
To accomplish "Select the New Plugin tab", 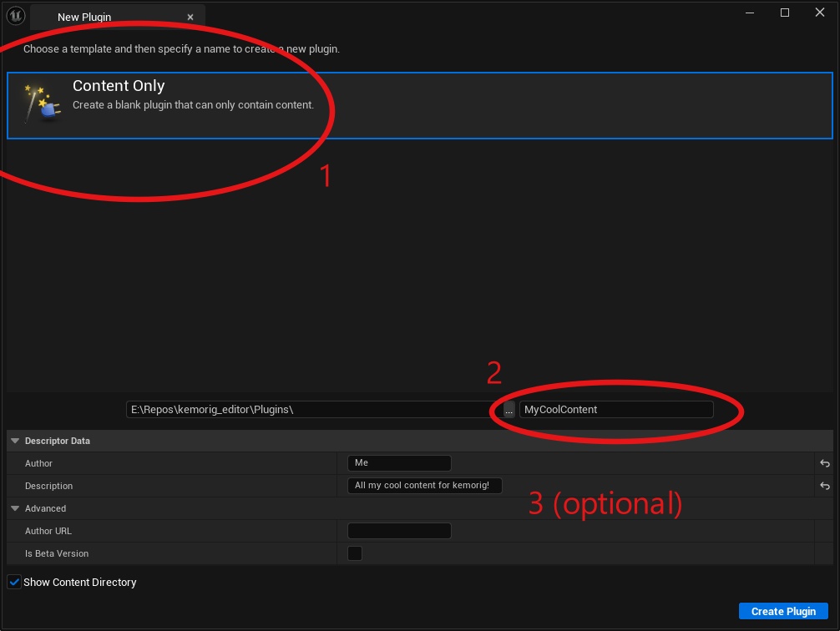I will coord(84,18).
